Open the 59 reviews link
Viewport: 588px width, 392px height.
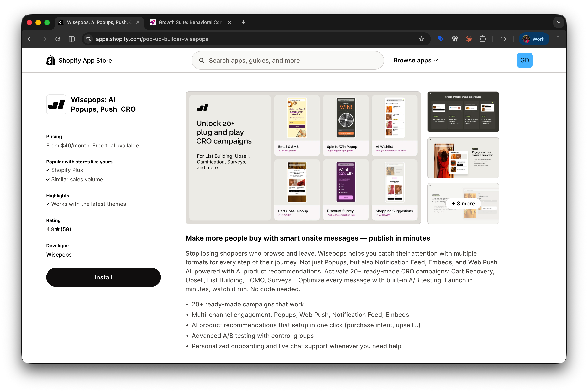pos(66,229)
